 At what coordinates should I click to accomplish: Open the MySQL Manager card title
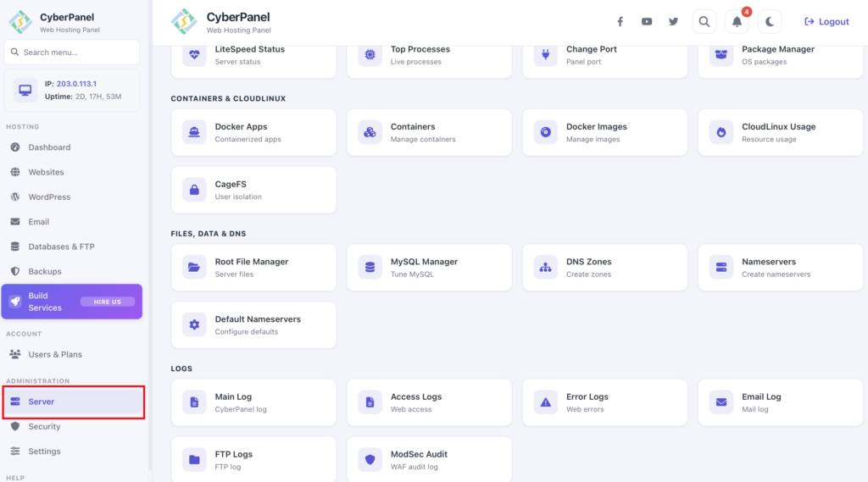coord(424,262)
